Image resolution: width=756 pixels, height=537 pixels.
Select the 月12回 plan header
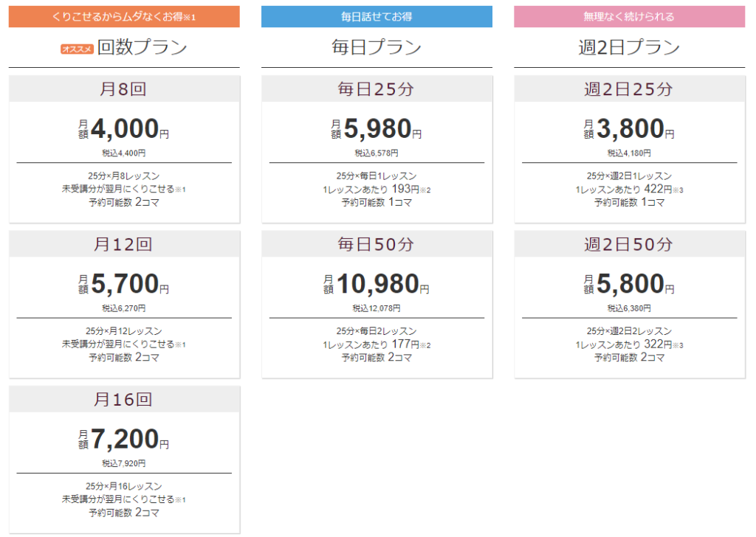click(x=124, y=244)
